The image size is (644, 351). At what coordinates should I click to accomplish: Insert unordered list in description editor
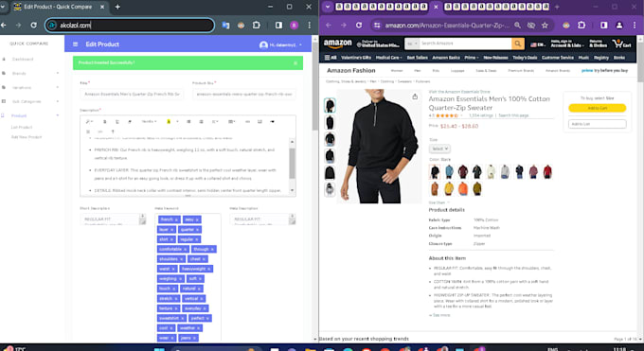(x=188, y=121)
